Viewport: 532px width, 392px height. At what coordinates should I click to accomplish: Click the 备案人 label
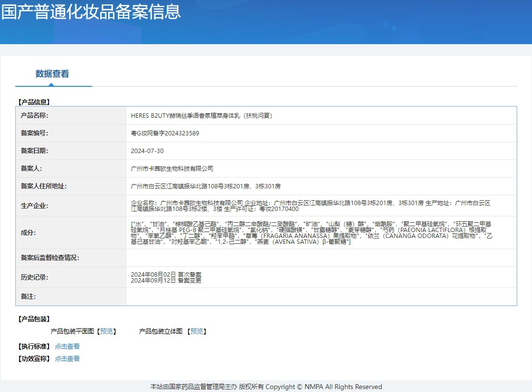click(31, 168)
